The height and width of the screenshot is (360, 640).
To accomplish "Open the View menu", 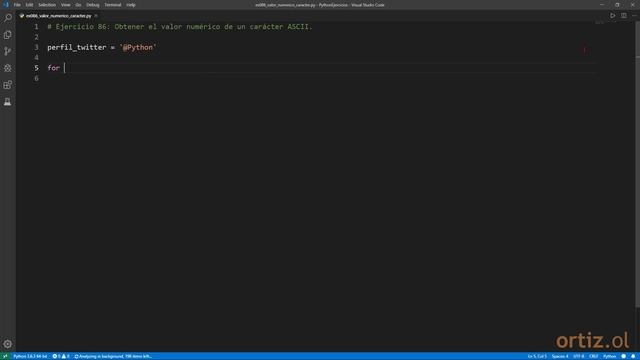I will [x=65, y=5].
